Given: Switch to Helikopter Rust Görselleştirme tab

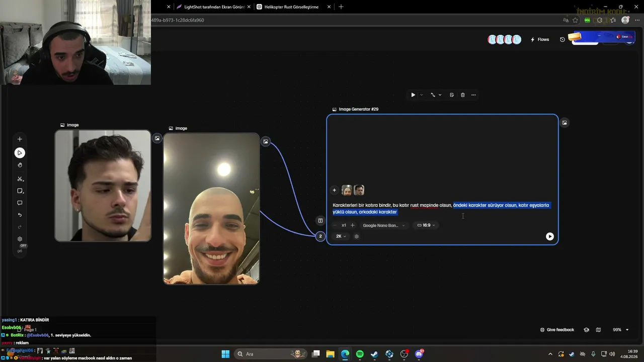Looking at the screenshot, I should pyautogui.click(x=294, y=7).
